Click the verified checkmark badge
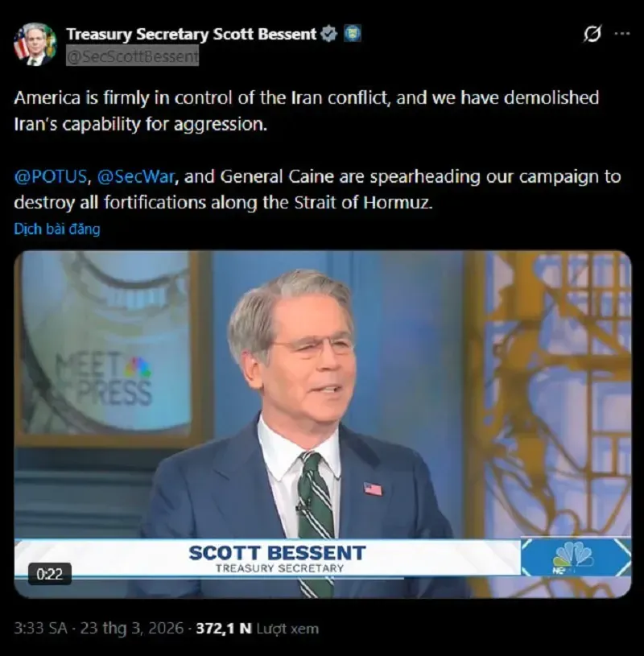 328,35
